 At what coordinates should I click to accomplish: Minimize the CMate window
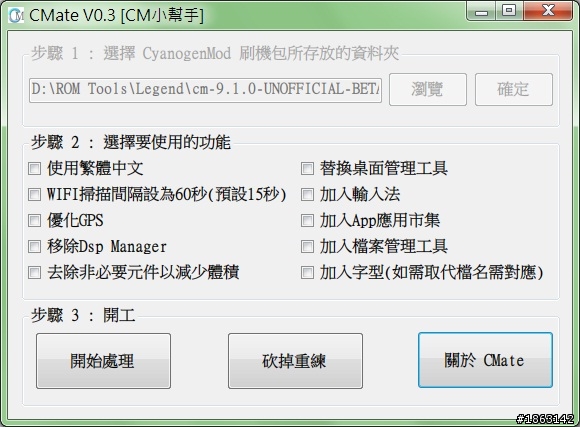(481, 11)
